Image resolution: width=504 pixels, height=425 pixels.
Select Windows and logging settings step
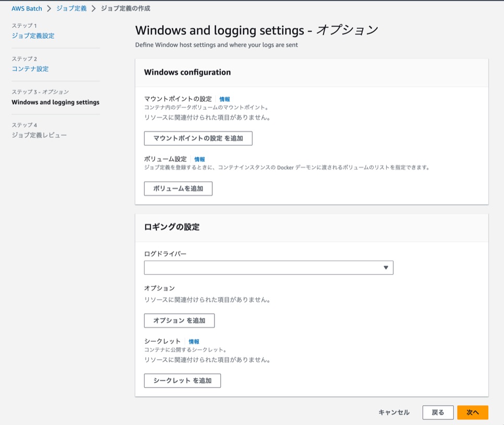coord(55,102)
